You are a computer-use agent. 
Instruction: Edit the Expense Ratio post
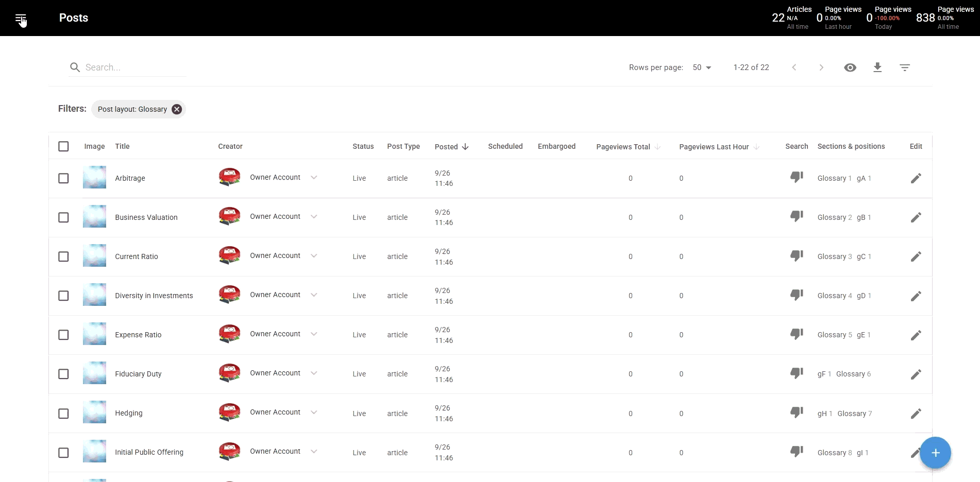(916, 335)
